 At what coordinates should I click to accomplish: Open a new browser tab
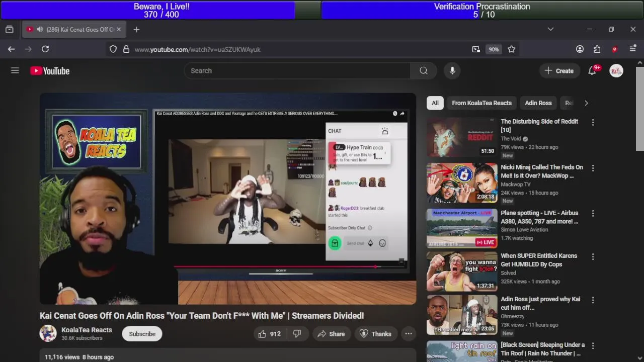click(136, 30)
